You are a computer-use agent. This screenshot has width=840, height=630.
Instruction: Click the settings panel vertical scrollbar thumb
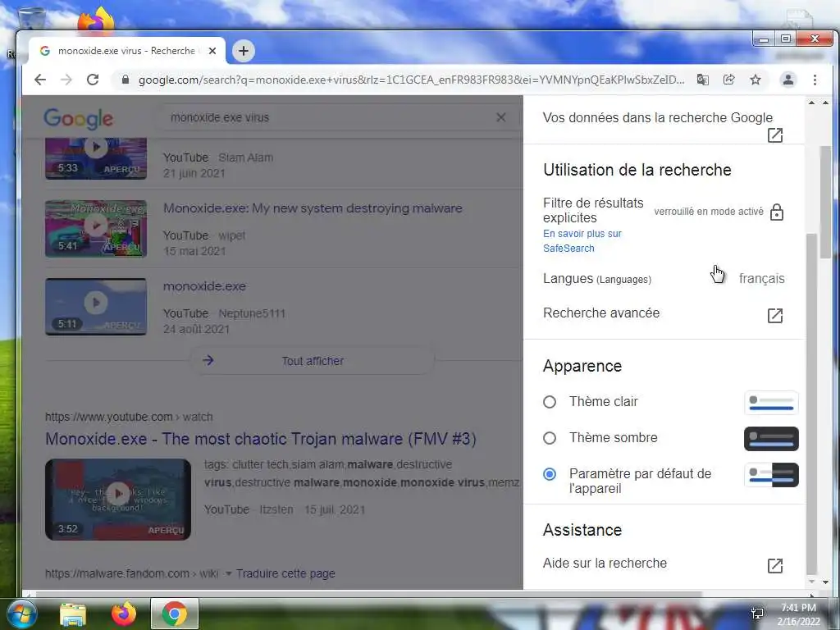811,404
